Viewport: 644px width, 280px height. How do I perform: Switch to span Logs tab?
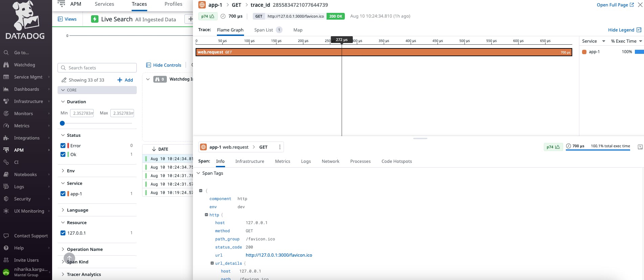point(306,161)
